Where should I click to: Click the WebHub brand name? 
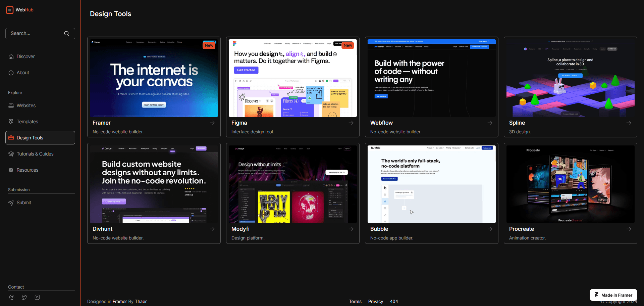coord(24,10)
